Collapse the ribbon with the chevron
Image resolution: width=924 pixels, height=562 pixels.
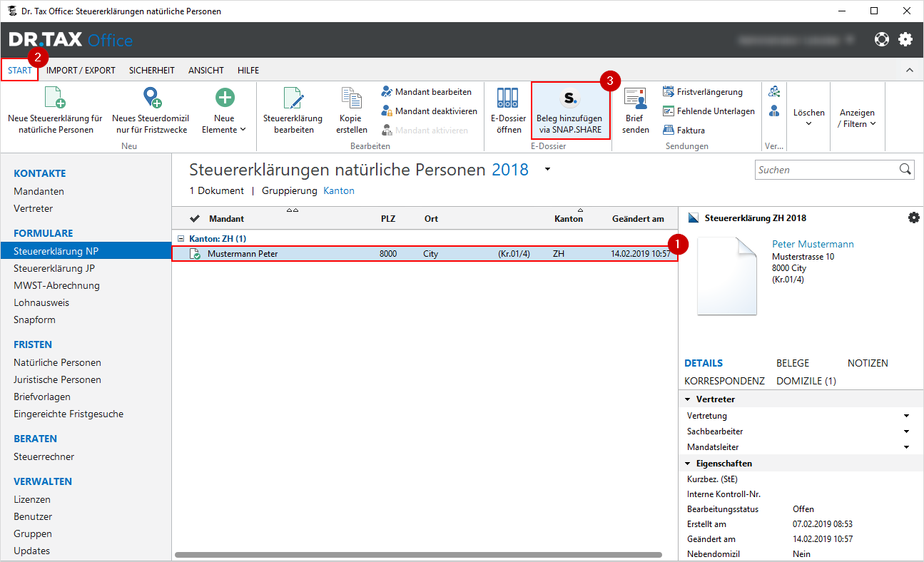(910, 70)
